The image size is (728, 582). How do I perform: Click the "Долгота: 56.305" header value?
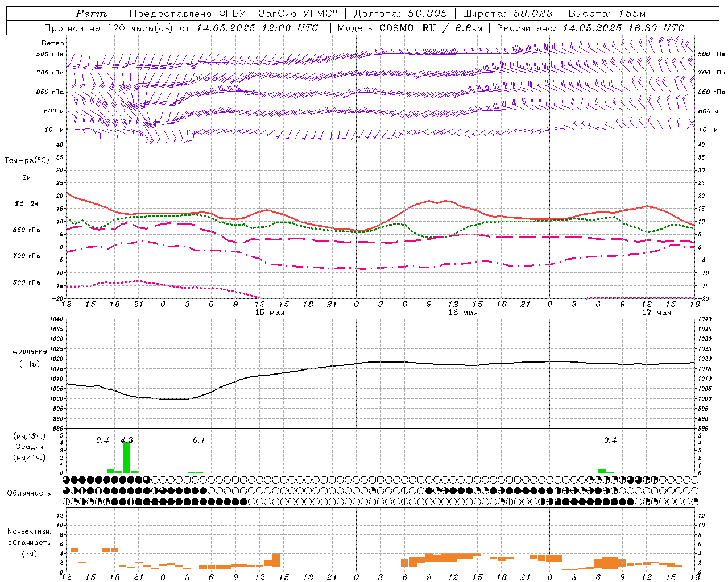[x=400, y=14]
